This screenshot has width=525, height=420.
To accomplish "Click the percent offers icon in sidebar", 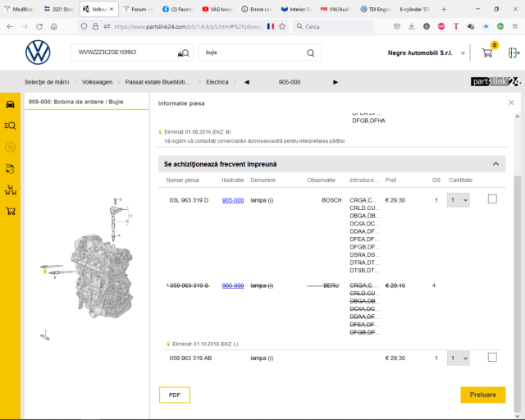I will [x=10, y=147].
